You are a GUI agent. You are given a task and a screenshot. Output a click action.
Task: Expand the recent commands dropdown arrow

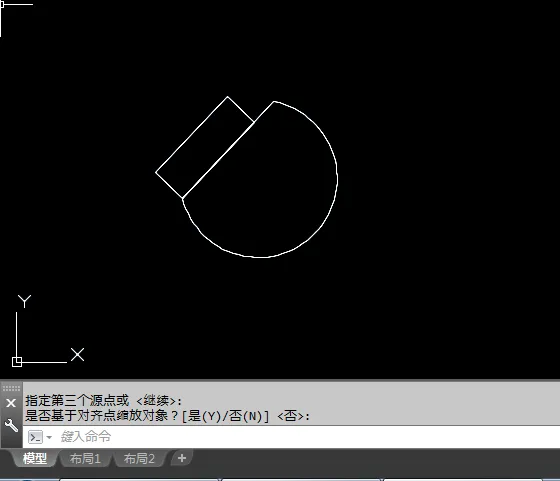[49, 437]
